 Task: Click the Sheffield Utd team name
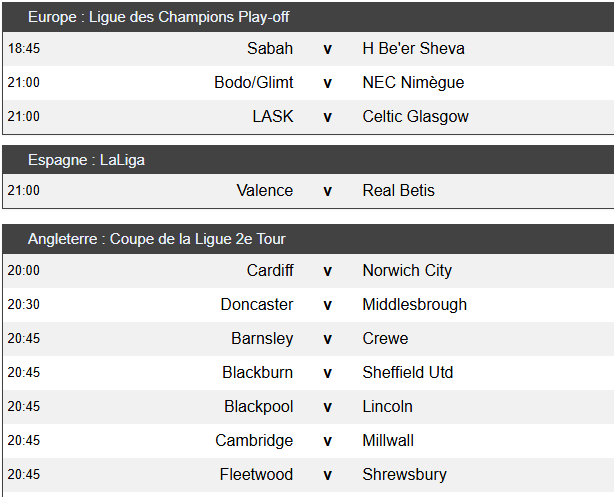(x=408, y=372)
